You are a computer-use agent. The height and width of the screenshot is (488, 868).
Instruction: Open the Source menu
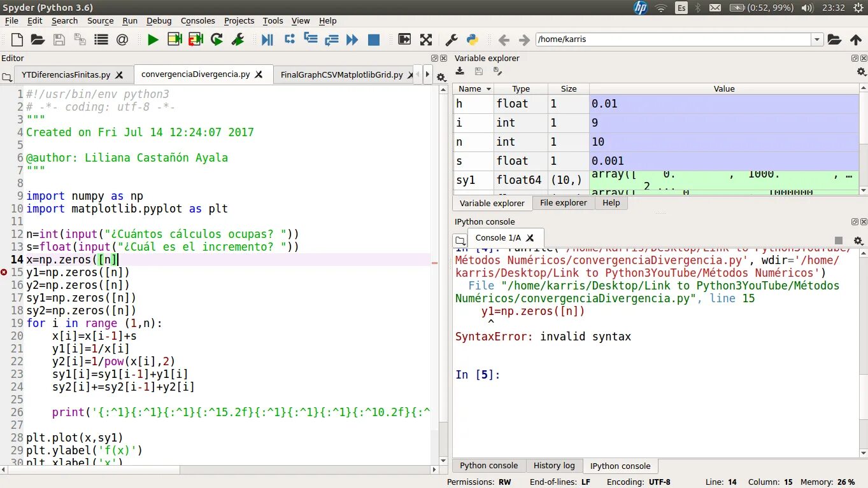[100, 20]
